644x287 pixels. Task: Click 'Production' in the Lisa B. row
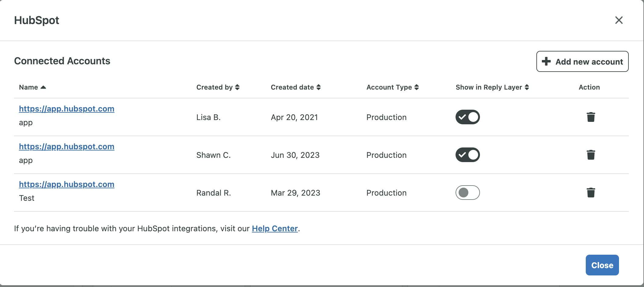386,117
